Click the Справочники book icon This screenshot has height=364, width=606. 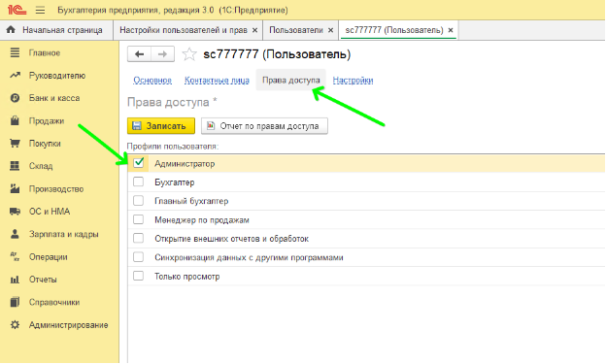[x=15, y=302]
